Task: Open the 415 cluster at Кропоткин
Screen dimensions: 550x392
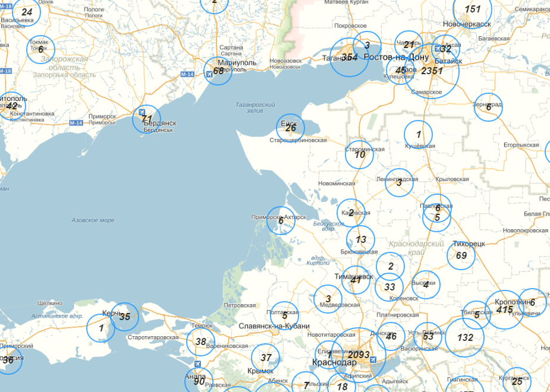Action: coord(504,309)
